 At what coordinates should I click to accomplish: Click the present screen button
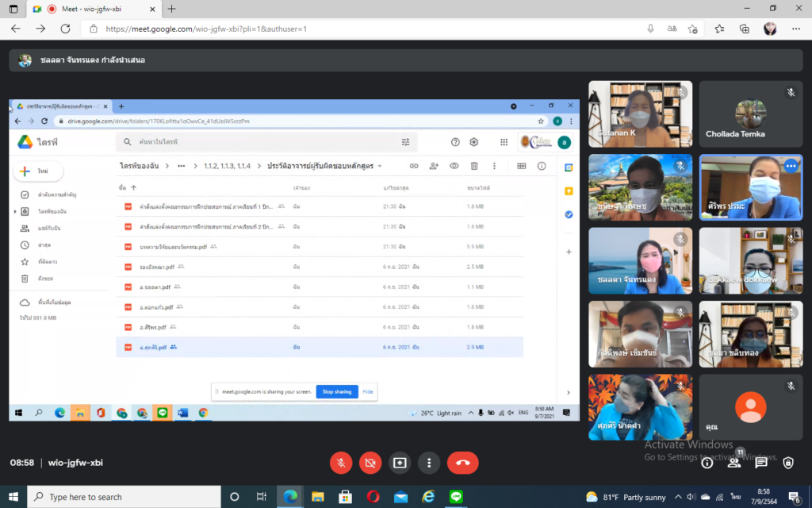[400, 463]
